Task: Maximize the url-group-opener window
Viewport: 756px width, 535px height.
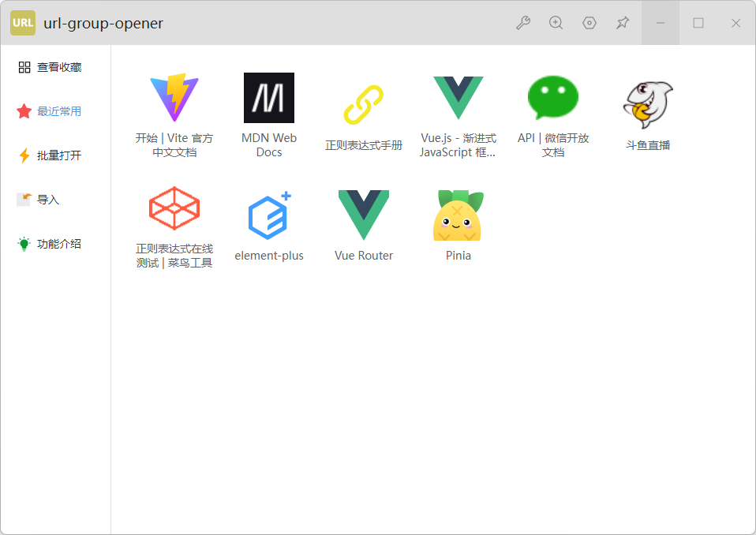Action: coord(698,23)
